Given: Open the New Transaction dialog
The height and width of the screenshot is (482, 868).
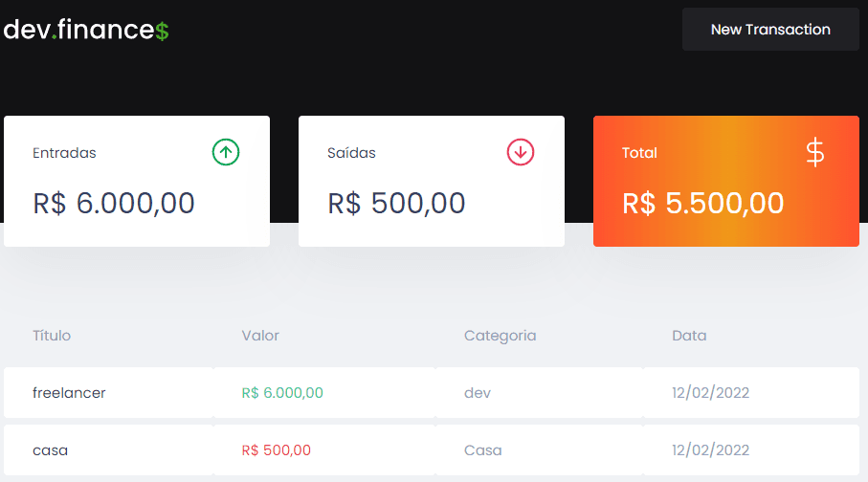Looking at the screenshot, I should [770, 30].
